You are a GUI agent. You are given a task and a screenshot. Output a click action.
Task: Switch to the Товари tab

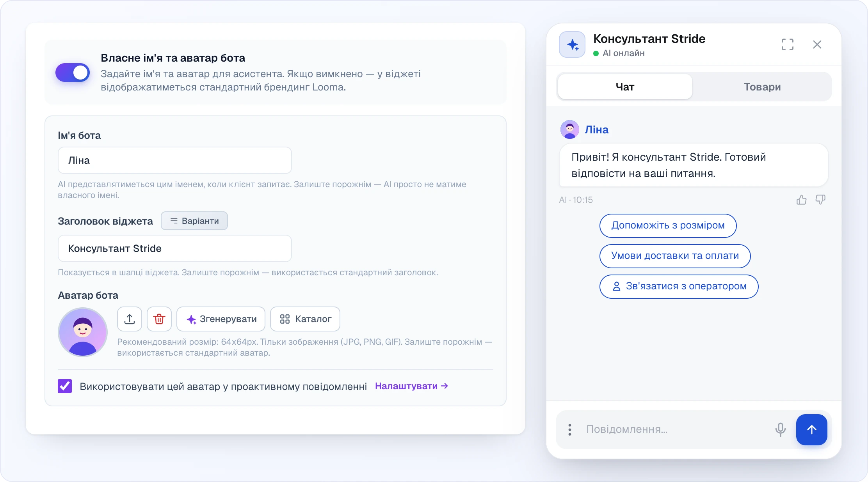tap(762, 87)
